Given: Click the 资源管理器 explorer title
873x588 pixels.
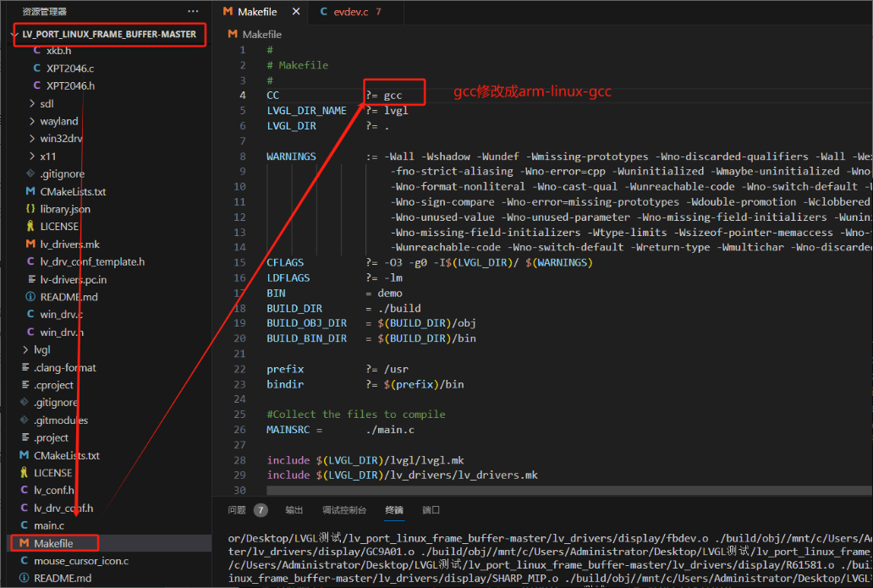Looking at the screenshot, I should point(44,11).
